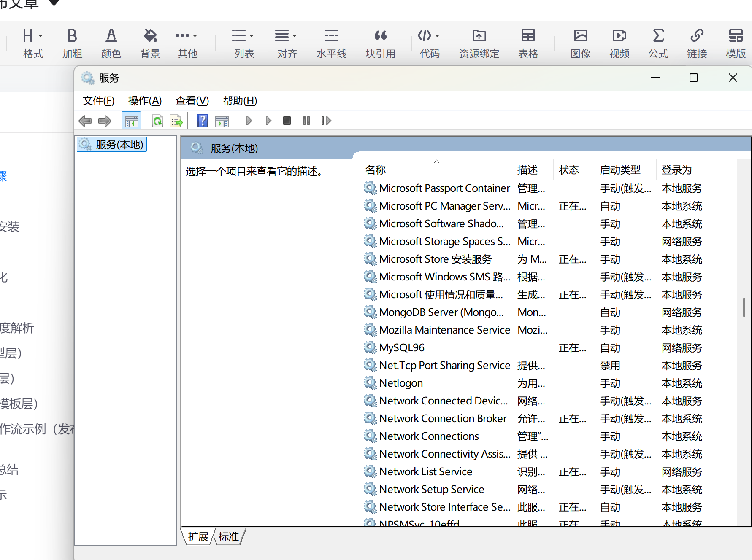Insert a 公式 formula
Viewport: 752px width, 560px height.
(x=658, y=43)
